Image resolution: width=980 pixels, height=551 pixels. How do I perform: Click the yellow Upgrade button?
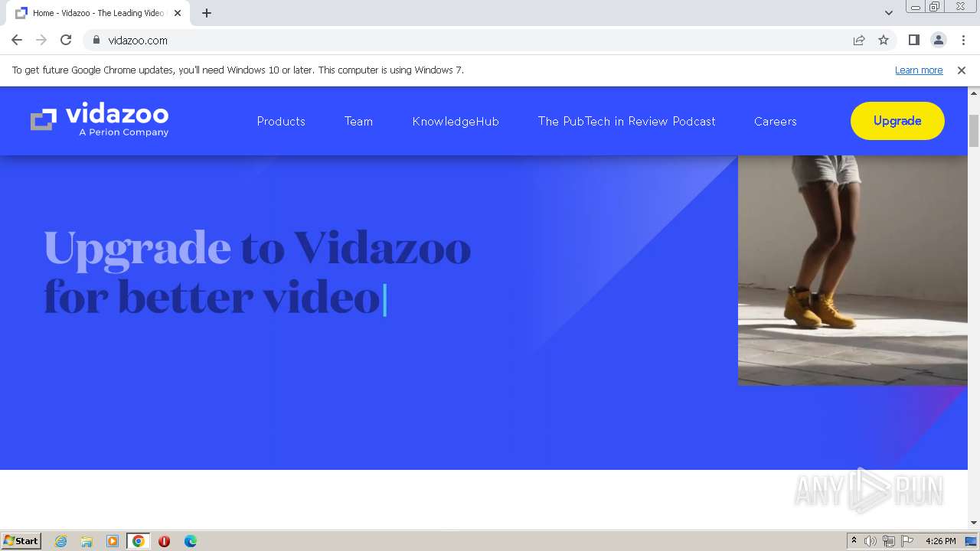897,121
